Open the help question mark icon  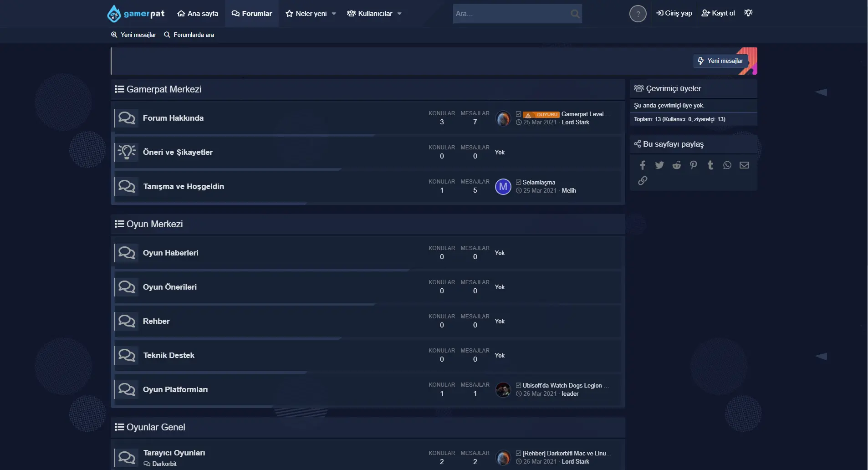point(638,14)
